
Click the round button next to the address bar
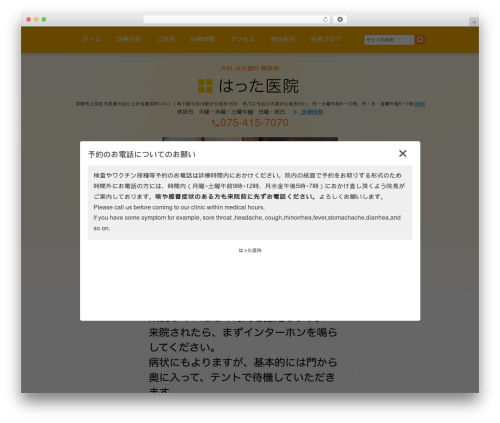pos(340,20)
